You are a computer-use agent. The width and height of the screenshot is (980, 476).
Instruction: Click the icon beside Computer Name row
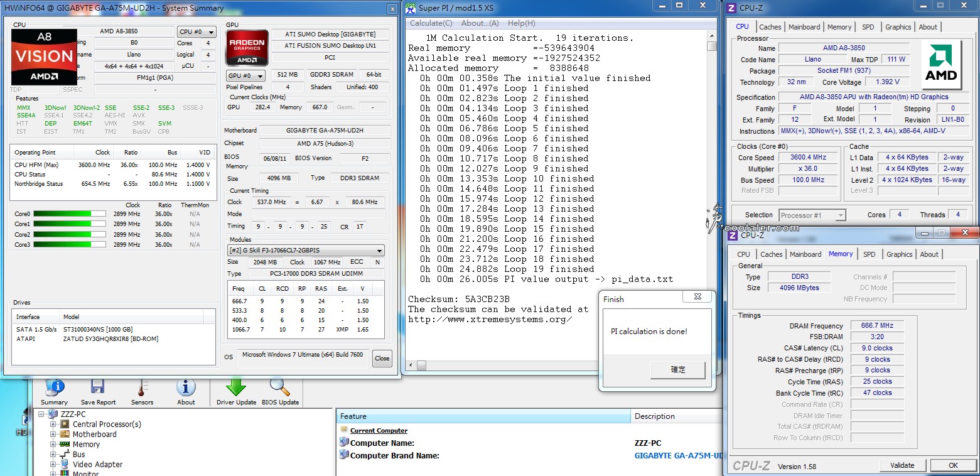pos(344,443)
